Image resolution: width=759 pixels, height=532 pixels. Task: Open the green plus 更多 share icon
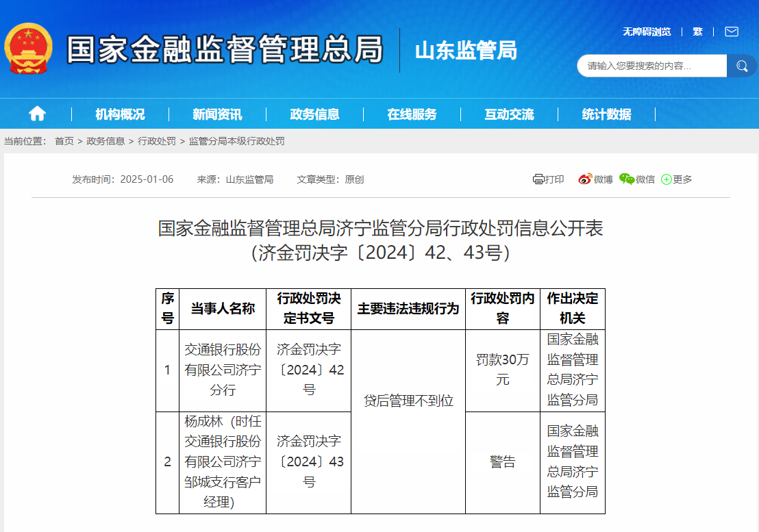tap(666, 179)
